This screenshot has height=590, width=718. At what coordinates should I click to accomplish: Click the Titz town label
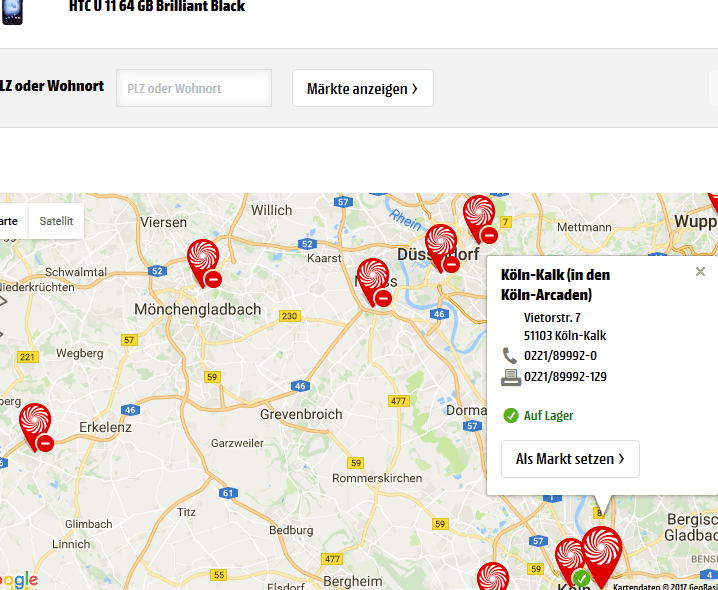(186, 512)
